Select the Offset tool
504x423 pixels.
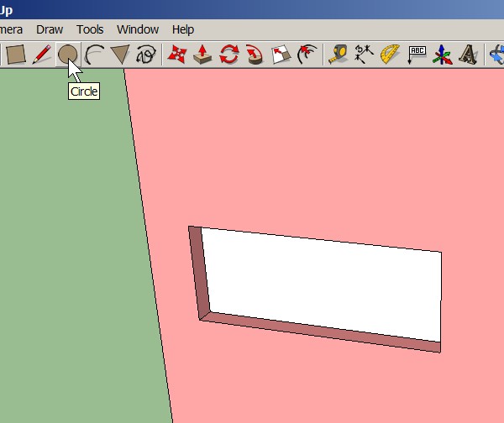coord(307,55)
